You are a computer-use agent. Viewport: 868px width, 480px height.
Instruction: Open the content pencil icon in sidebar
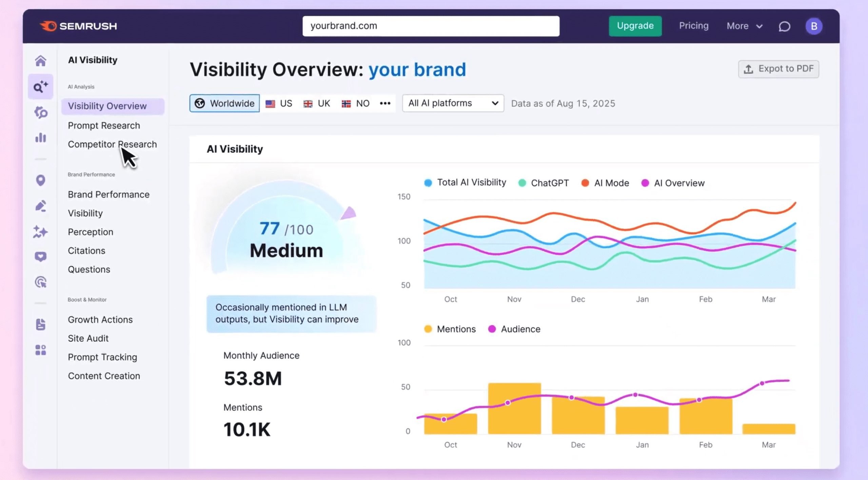40,206
